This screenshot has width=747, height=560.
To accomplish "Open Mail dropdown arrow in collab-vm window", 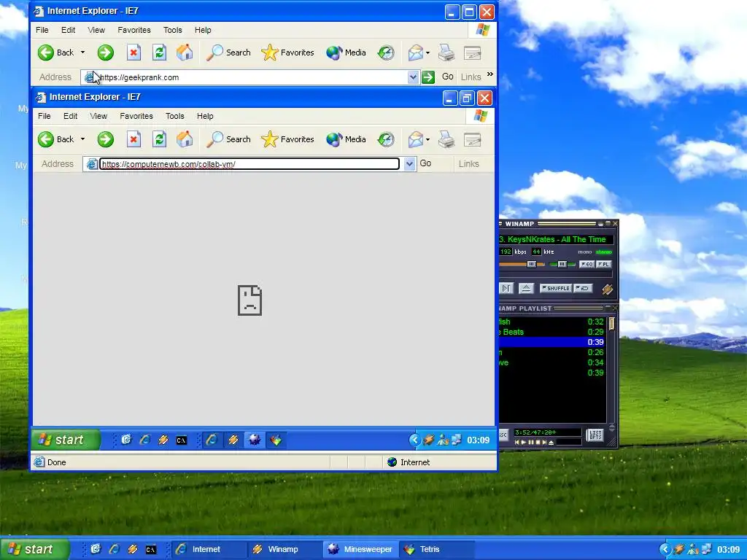I will click(x=427, y=139).
